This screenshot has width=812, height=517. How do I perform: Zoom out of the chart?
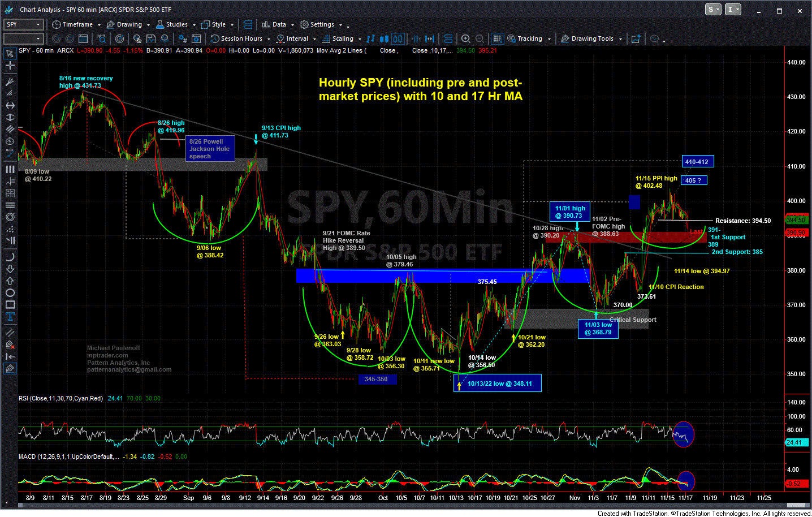coord(480,38)
